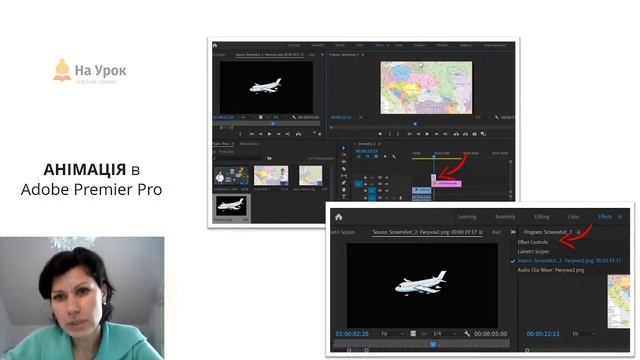This screenshot has width=640, height=360.
Task: Click the Home icon in the enlarged Premiere screenshot
Action: tap(338, 217)
